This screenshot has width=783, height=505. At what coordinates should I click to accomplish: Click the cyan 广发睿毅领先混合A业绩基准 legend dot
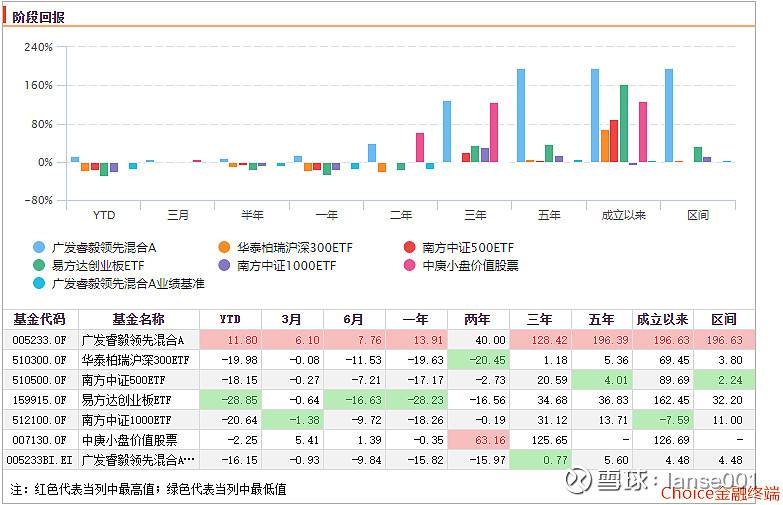click(39, 283)
